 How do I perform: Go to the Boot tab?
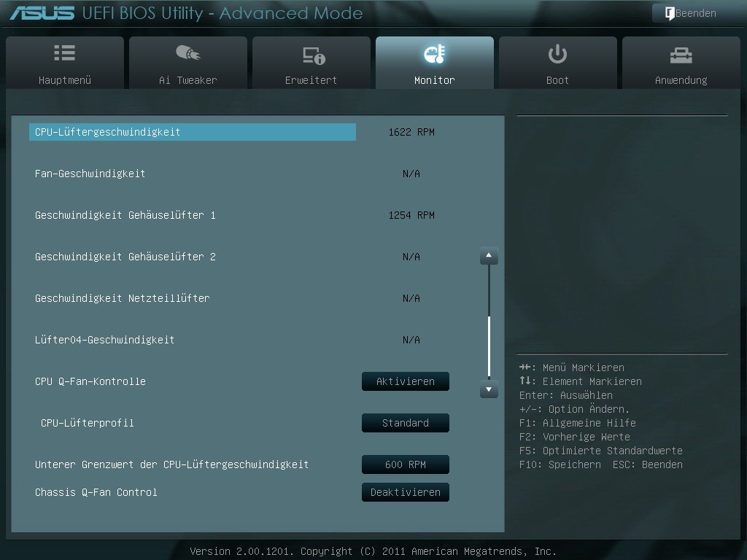point(558,63)
